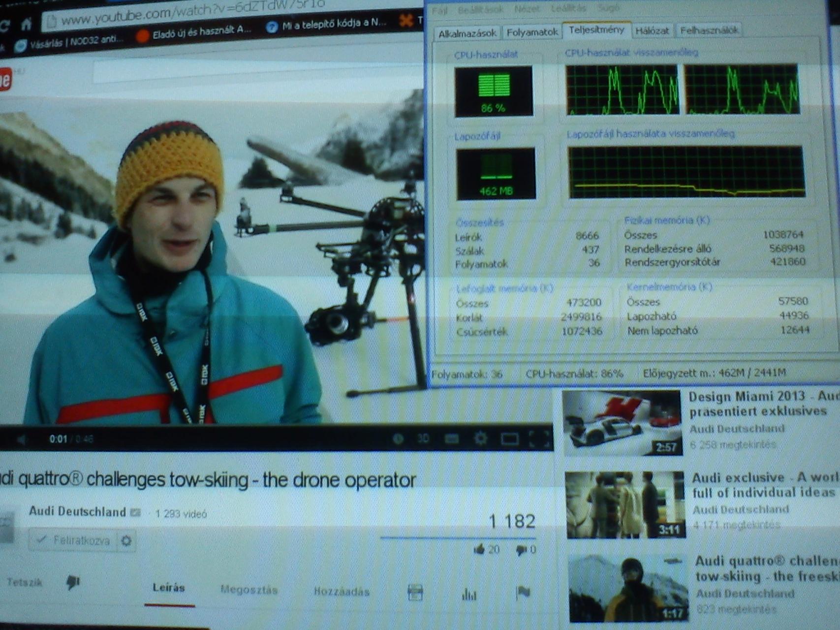Click the Korlát value 2499816
This screenshot has width=840, height=630.
click(x=581, y=317)
